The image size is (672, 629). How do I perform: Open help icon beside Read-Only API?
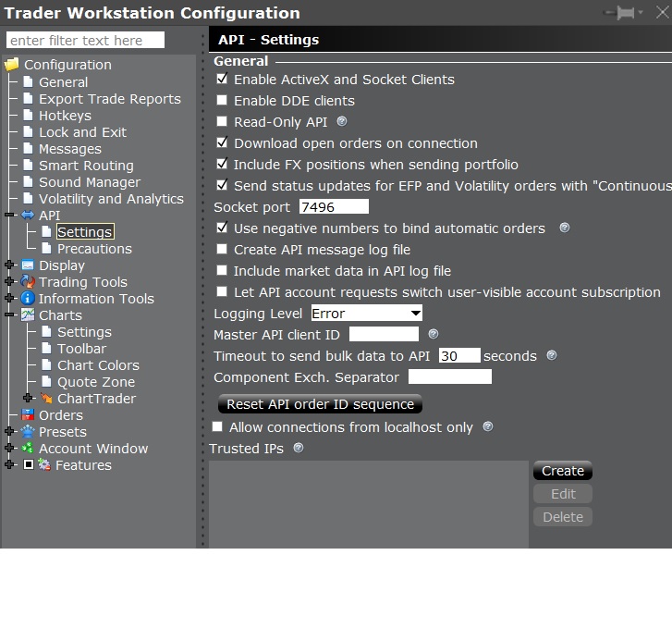pos(342,121)
